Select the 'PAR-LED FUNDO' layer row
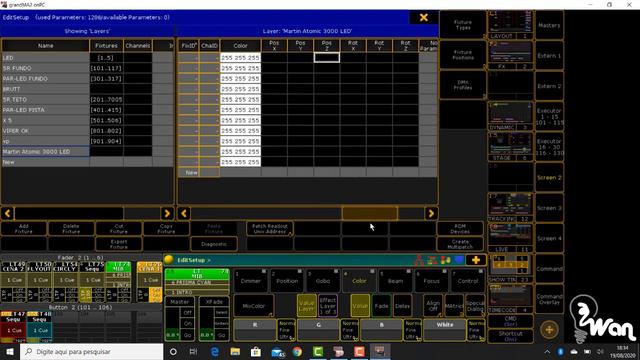This screenshot has width=640, height=360. [45, 79]
